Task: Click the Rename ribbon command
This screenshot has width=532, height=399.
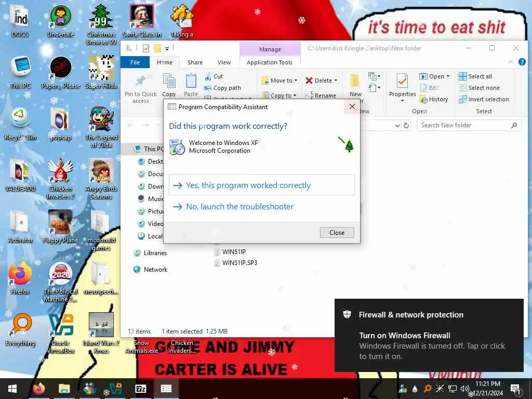Action: 320,96
